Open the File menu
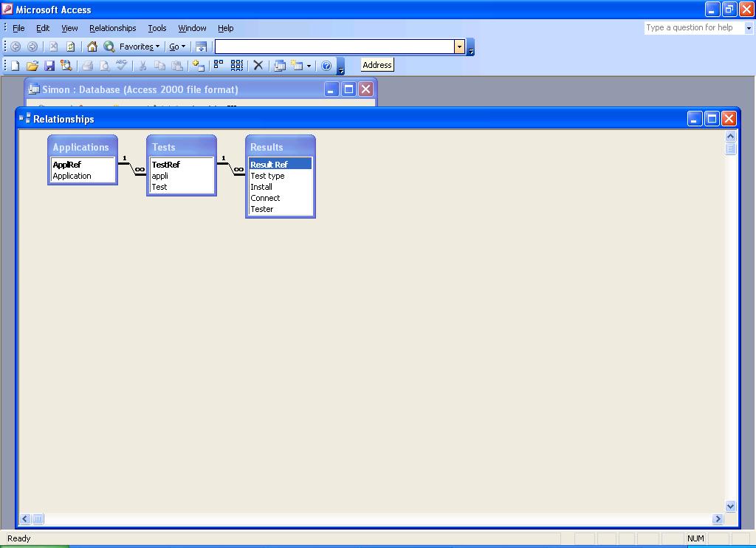The width and height of the screenshot is (756, 548). coord(18,29)
